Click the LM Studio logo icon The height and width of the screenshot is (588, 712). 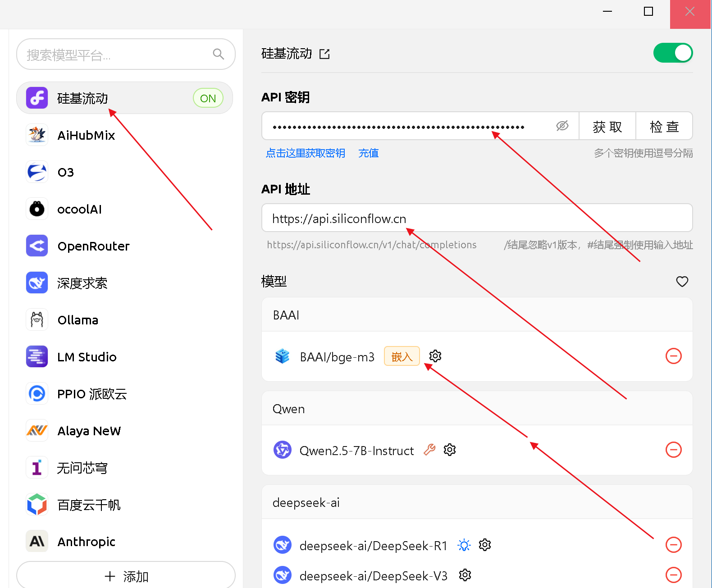(x=37, y=356)
